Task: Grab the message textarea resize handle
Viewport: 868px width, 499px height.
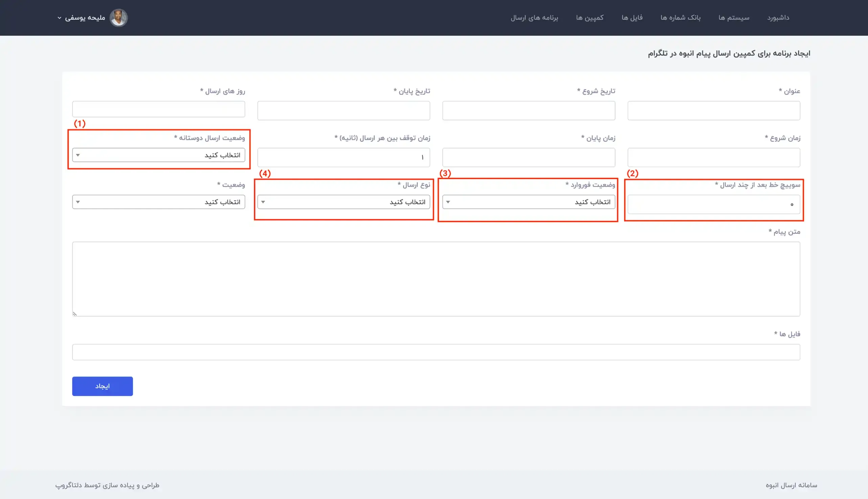Action: (x=75, y=314)
